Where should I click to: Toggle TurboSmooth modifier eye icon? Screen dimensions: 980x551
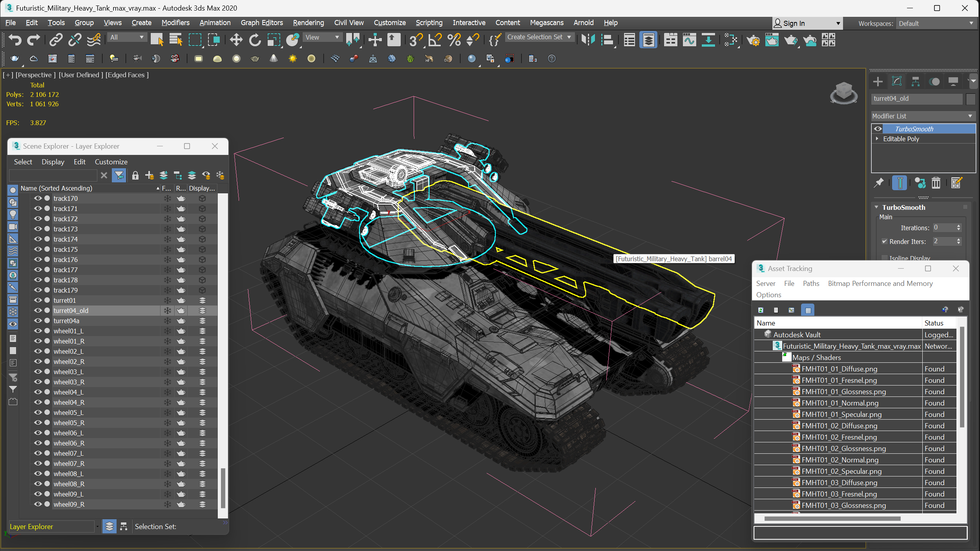tap(878, 129)
